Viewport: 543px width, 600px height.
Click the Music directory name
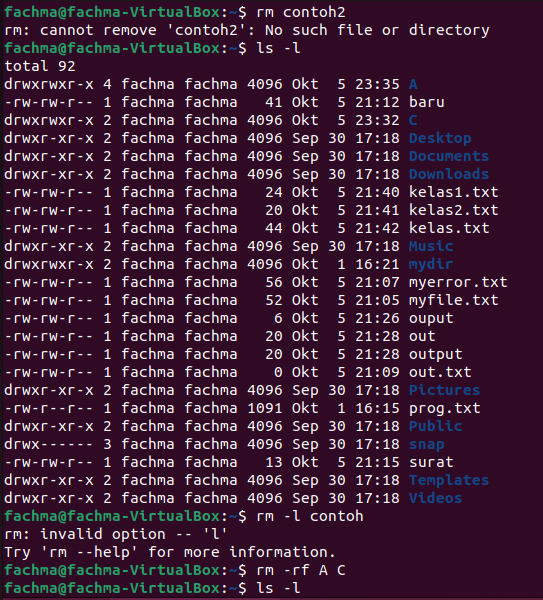tap(431, 246)
